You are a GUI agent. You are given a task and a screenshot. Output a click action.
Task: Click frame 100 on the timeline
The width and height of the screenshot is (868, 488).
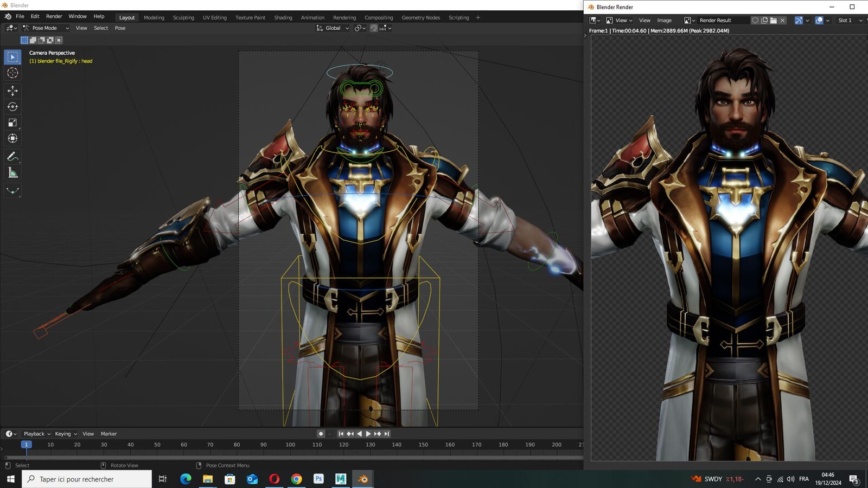point(290,445)
